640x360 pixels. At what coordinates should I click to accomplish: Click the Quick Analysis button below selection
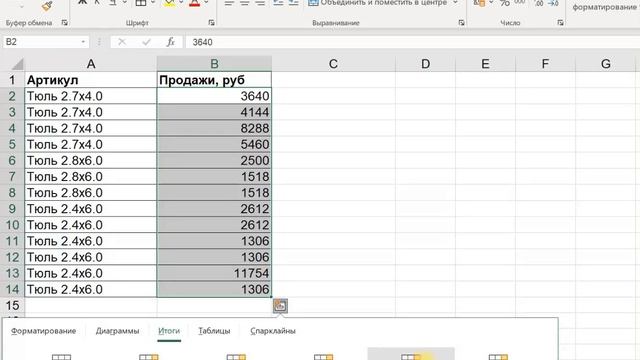(x=280, y=306)
